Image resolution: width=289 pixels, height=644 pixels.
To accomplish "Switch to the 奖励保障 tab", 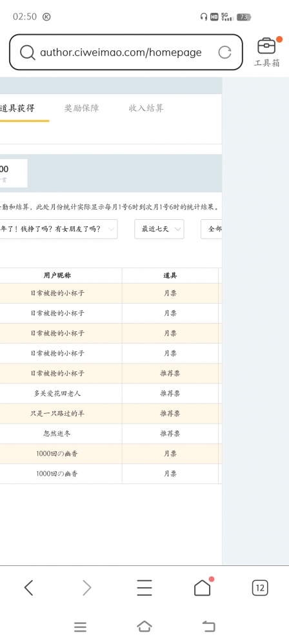I will [81, 108].
